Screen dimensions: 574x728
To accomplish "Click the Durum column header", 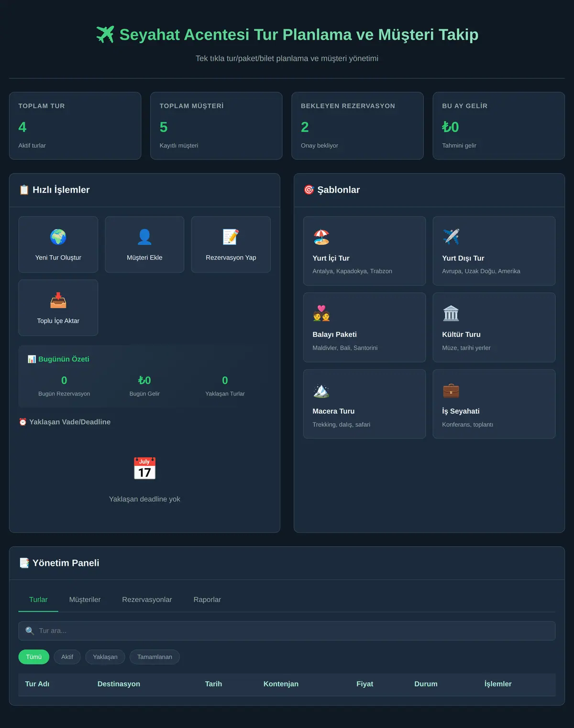I will tap(426, 684).
